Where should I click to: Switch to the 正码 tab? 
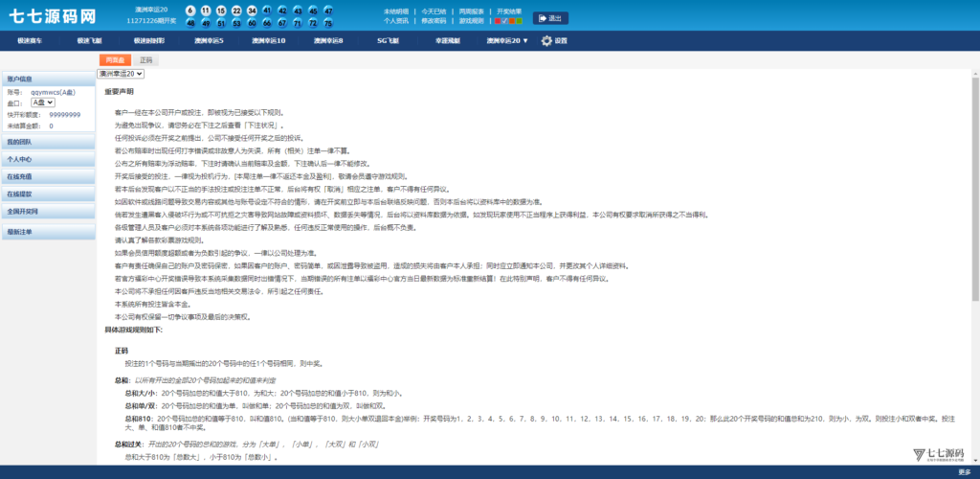145,60
